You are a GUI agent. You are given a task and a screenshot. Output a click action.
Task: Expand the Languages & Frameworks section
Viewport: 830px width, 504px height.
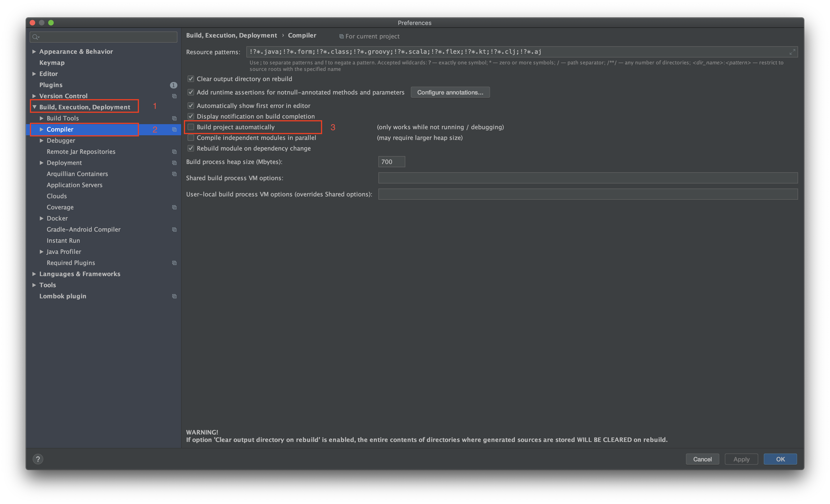pos(34,274)
